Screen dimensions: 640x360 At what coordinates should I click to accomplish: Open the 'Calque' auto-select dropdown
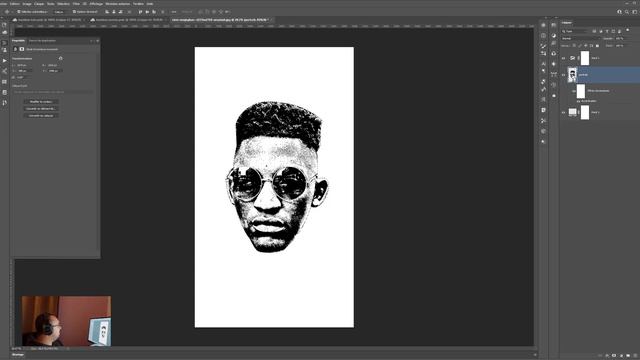pos(61,11)
